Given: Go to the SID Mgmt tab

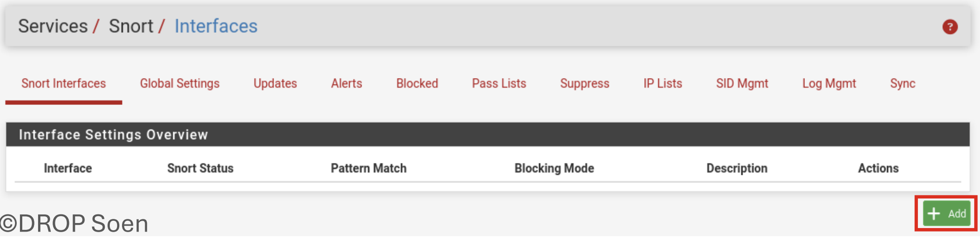Looking at the screenshot, I should tap(742, 84).
